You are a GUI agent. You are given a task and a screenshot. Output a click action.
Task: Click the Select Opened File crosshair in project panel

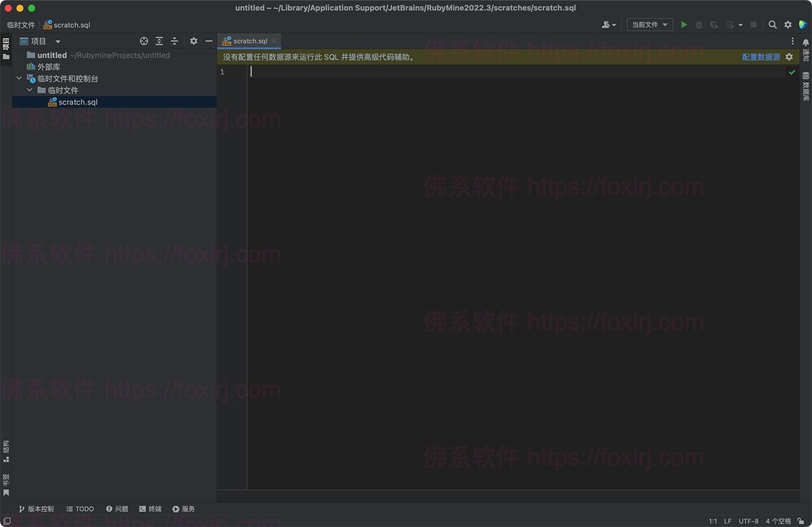(x=143, y=41)
